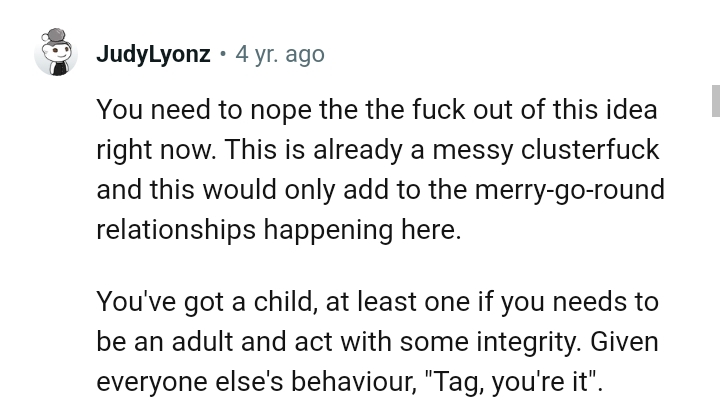The width and height of the screenshot is (720, 417).
Task: Click the gray scrollbar thumb at right
Action: coord(715,101)
